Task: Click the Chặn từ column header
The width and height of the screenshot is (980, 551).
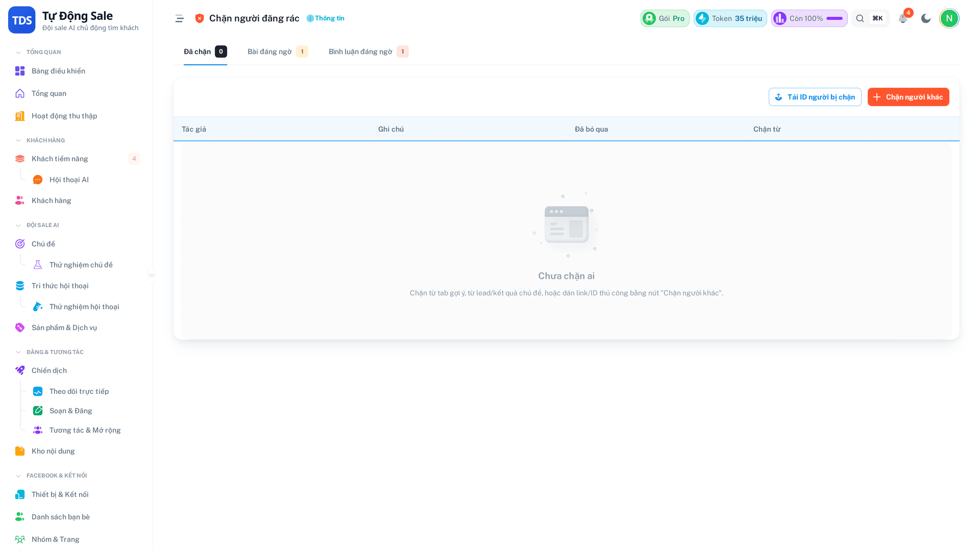Action: tap(767, 129)
